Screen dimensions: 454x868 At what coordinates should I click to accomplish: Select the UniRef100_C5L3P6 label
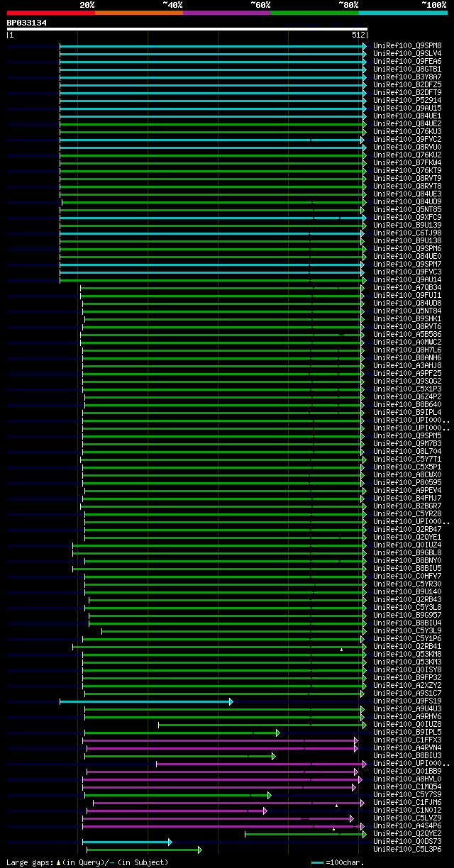(407, 849)
